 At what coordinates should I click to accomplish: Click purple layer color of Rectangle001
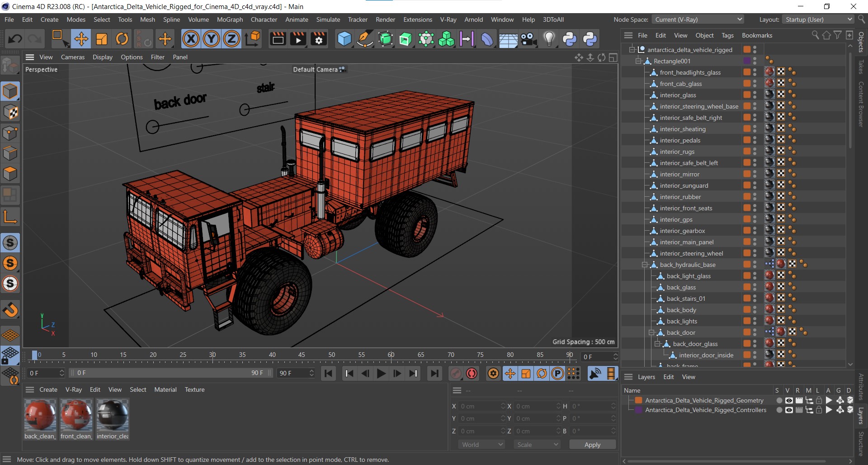pyautogui.click(x=747, y=61)
